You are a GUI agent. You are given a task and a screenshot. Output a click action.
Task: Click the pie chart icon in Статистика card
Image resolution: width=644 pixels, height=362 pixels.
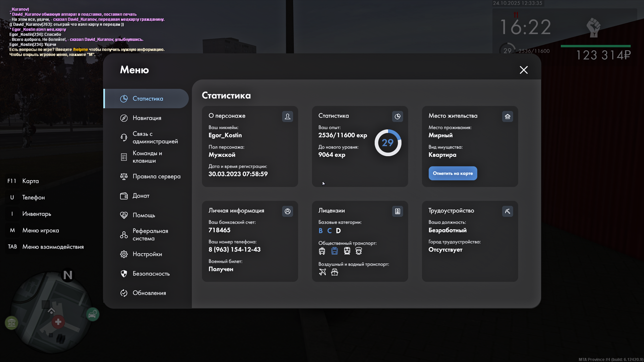[x=397, y=116]
